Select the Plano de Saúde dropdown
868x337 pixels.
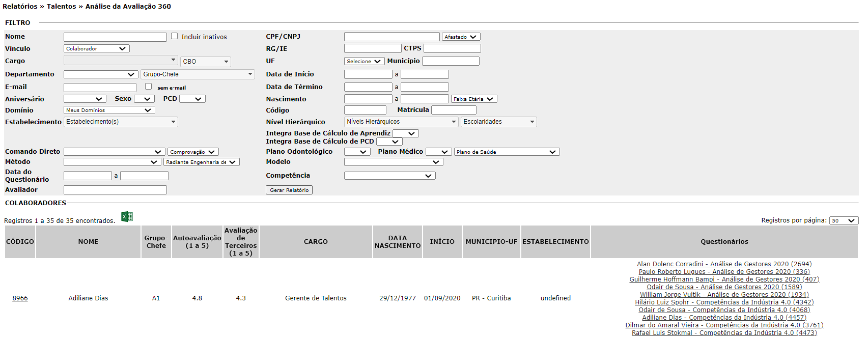coord(506,152)
